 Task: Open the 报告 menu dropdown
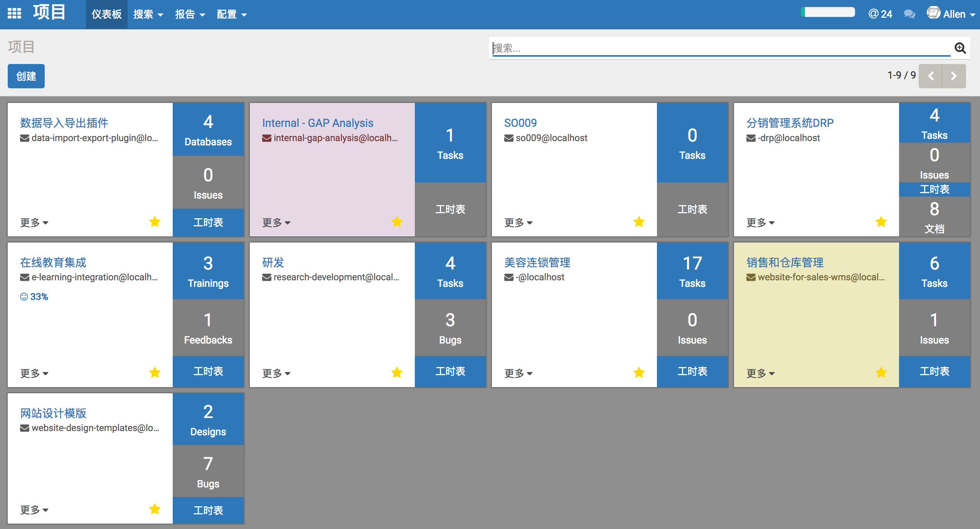coord(190,14)
